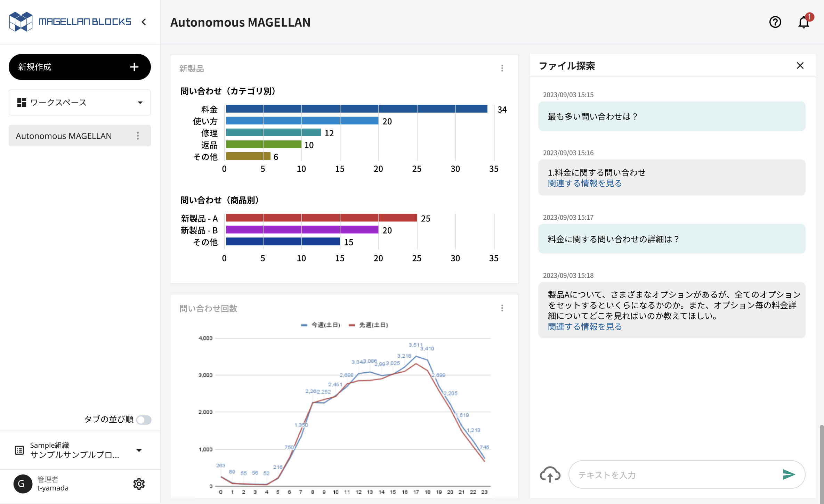Viewport: 824px width, 504px height.
Task: Click the organization list icon beside Sample組織
Action: pyautogui.click(x=19, y=450)
